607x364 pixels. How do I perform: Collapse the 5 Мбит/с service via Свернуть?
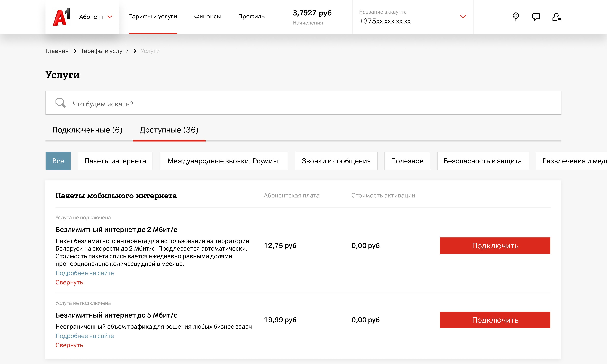[69, 345]
